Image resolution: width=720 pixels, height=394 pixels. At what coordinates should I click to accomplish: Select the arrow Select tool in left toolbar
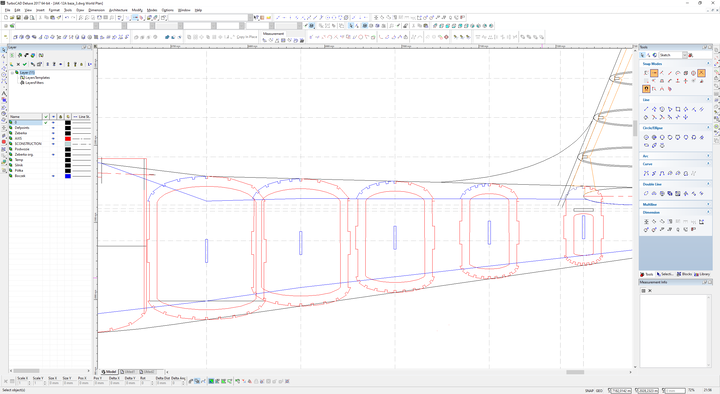(4, 50)
